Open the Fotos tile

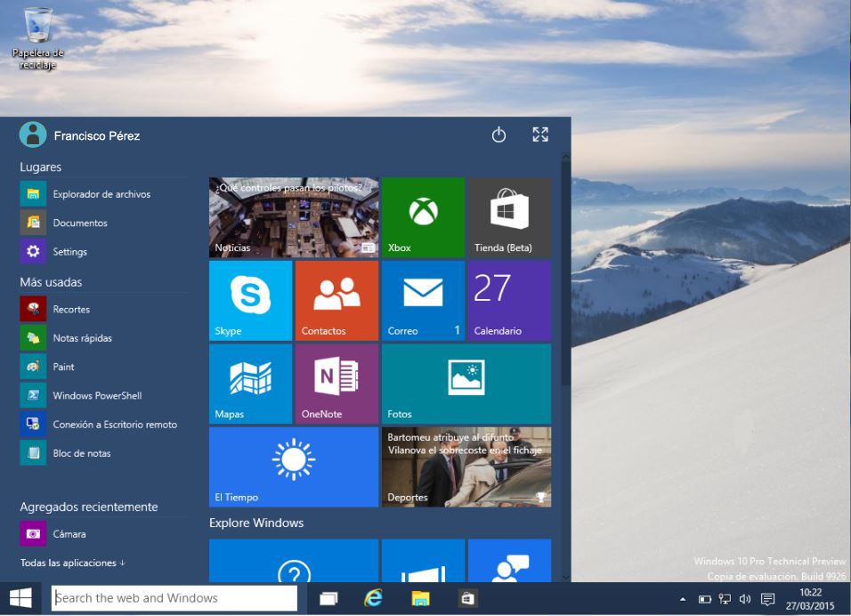click(466, 384)
